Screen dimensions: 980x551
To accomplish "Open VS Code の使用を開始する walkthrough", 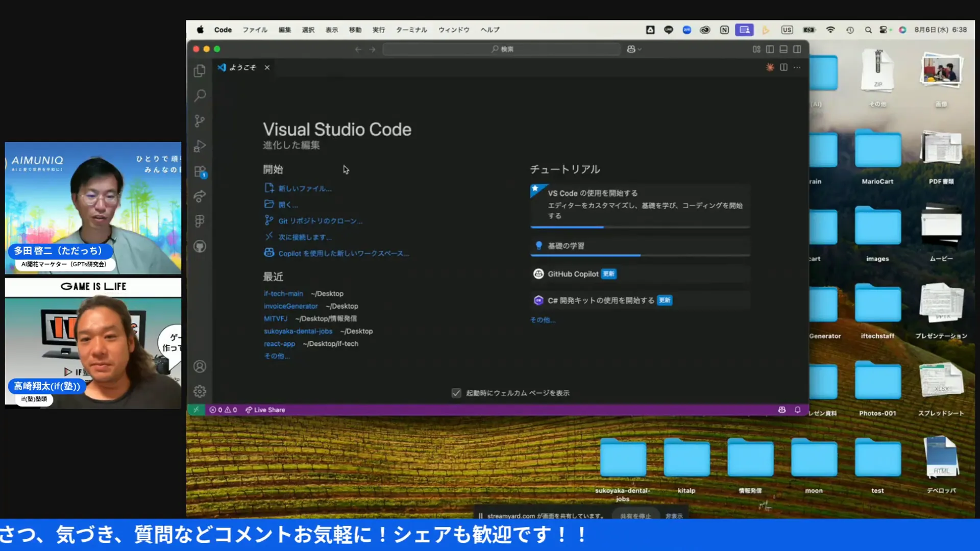I will [640, 205].
